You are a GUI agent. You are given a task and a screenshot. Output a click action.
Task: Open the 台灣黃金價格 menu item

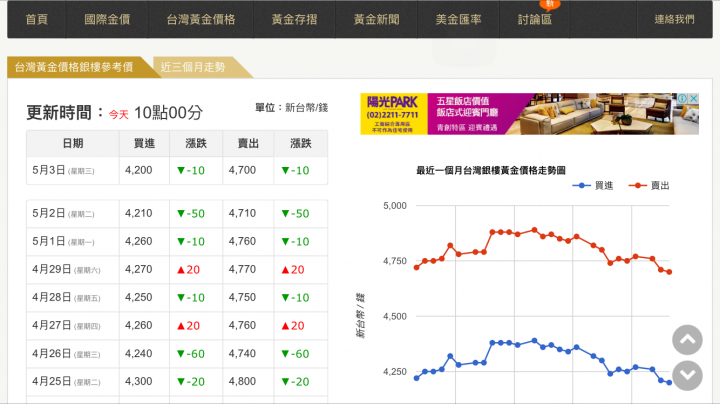[x=201, y=19]
